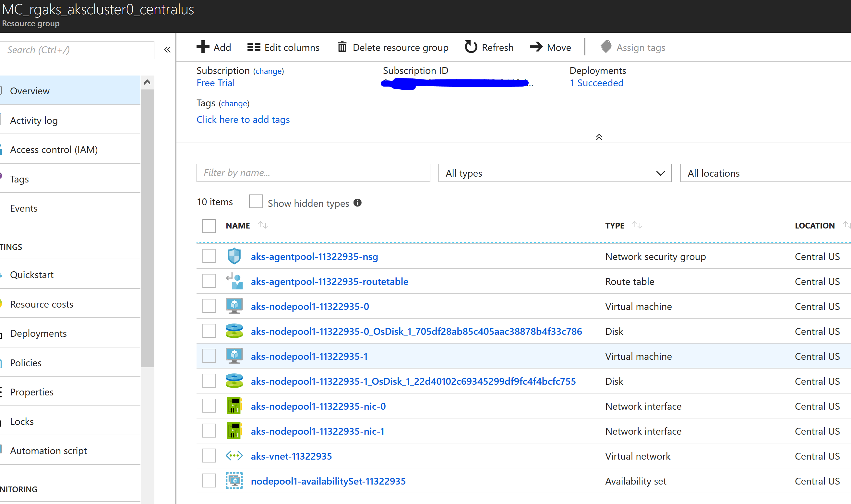Screen dimensions: 851x504
Task: Click the Delete resource group trash icon
Action: (342, 47)
